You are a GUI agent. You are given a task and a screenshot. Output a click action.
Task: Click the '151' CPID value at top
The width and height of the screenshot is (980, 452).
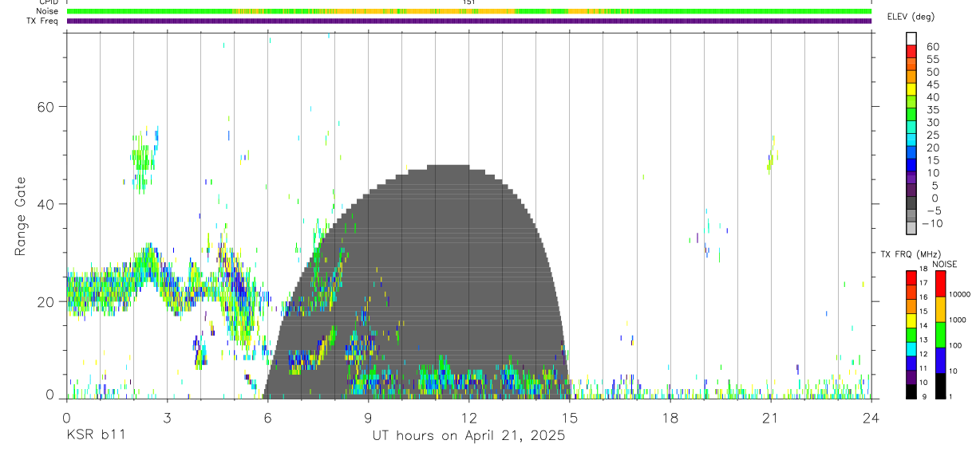(x=468, y=2)
